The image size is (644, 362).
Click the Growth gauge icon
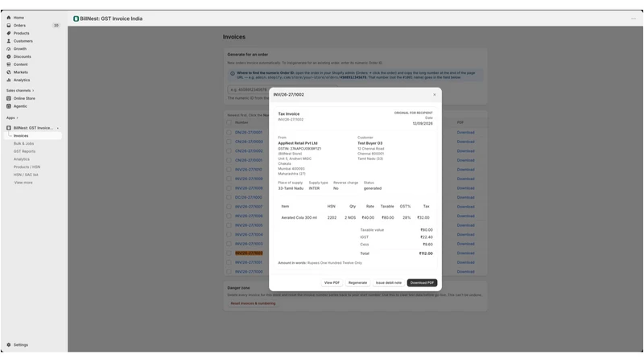[x=9, y=49]
